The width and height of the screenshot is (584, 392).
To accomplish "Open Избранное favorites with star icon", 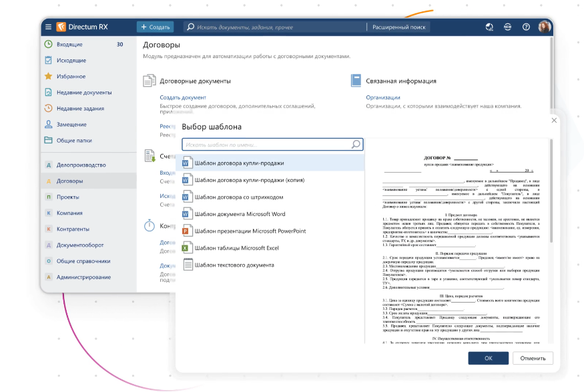I will coord(71,77).
